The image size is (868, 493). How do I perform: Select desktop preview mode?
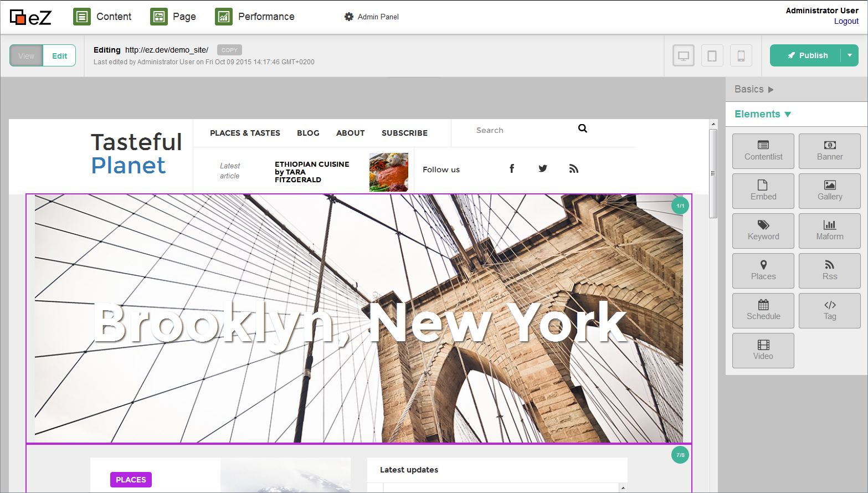[x=683, y=55]
